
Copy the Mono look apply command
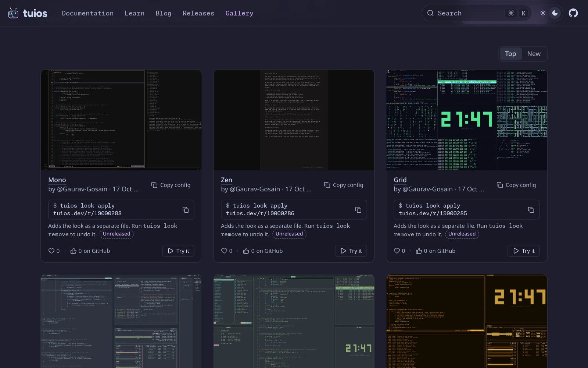186,210
